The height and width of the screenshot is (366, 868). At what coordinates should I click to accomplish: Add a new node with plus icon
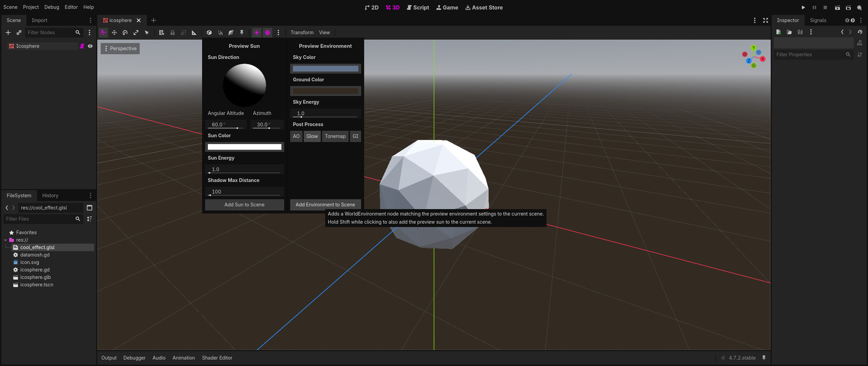8,33
